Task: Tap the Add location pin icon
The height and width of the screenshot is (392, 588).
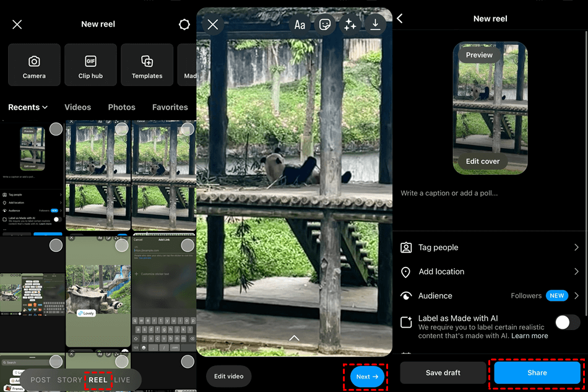Action: (x=406, y=272)
